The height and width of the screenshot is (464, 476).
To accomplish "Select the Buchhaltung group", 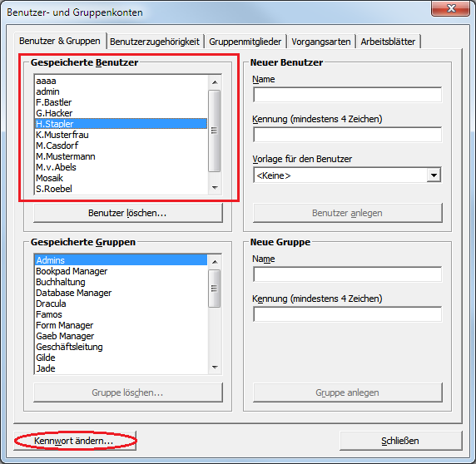I will [121, 282].
